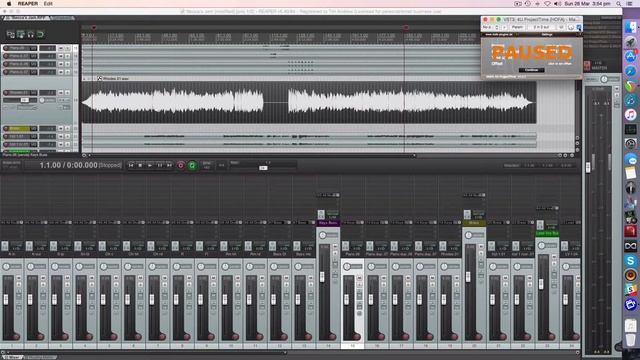Click the first toolbar icon above track list
640x360 pixels.
[11, 34]
